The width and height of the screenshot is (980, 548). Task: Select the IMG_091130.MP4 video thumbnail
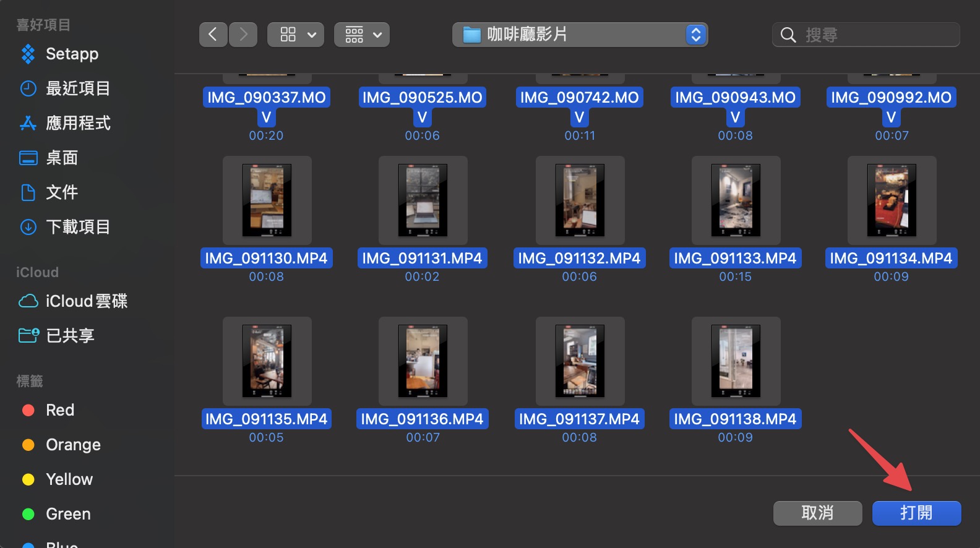[x=267, y=200]
